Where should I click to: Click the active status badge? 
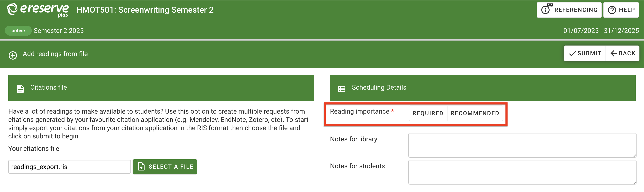coord(18,30)
